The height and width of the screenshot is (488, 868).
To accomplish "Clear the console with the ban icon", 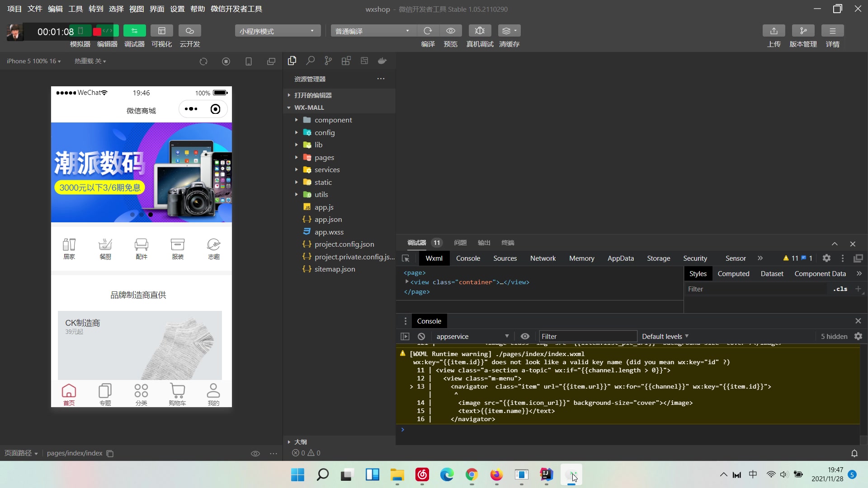I will coord(421,336).
